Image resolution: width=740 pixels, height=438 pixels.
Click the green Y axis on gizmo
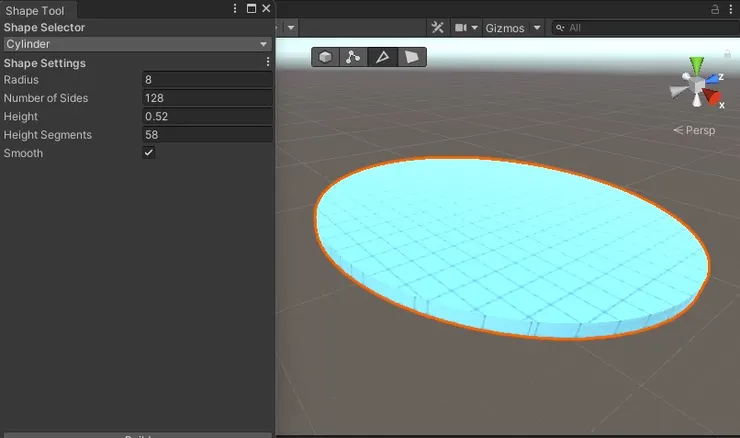[x=697, y=68]
